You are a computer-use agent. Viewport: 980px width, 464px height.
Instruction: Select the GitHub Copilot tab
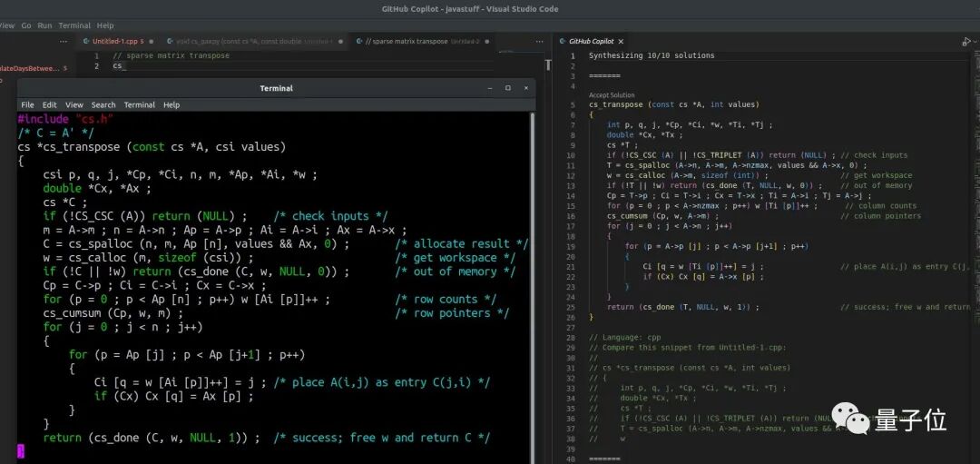[592, 41]
